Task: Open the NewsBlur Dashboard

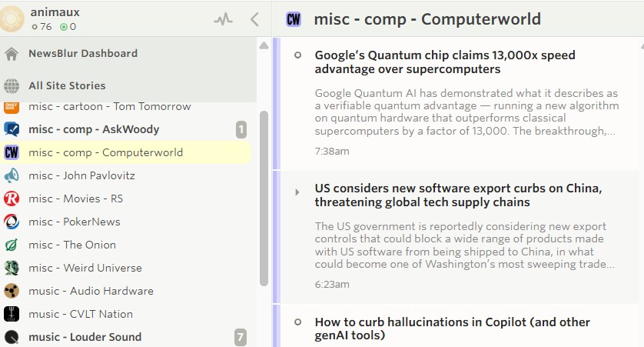Action: point(82,54)
